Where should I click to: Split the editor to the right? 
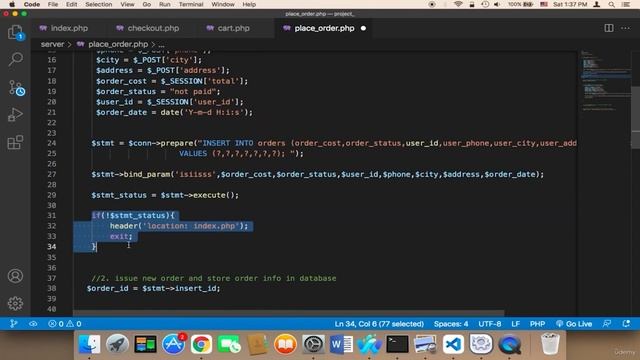tap(609, 28)
